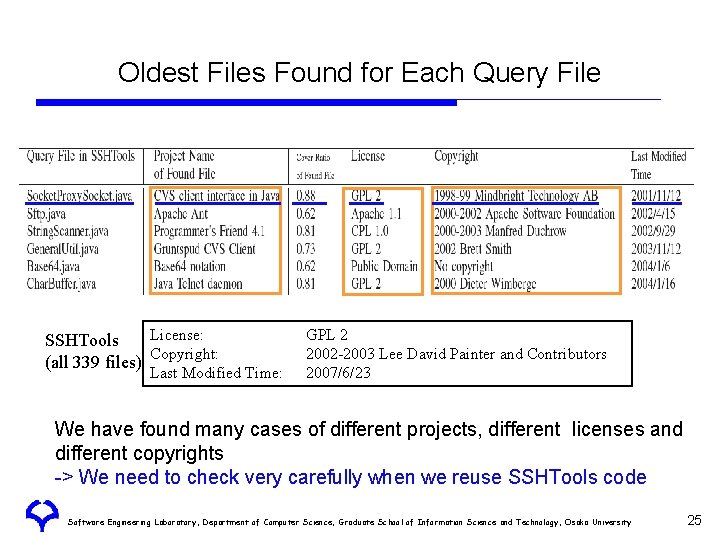Click the 'SSHTools (all 339 files)' label

tap(93, 351)
